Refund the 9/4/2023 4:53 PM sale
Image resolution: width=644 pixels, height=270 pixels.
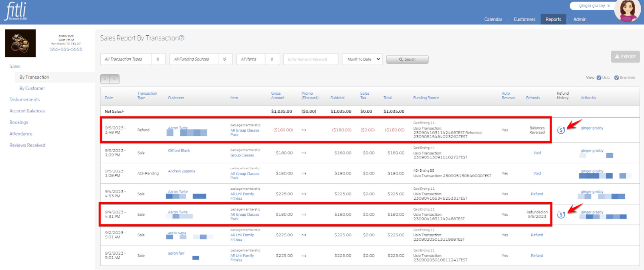(x=537, y=194)
